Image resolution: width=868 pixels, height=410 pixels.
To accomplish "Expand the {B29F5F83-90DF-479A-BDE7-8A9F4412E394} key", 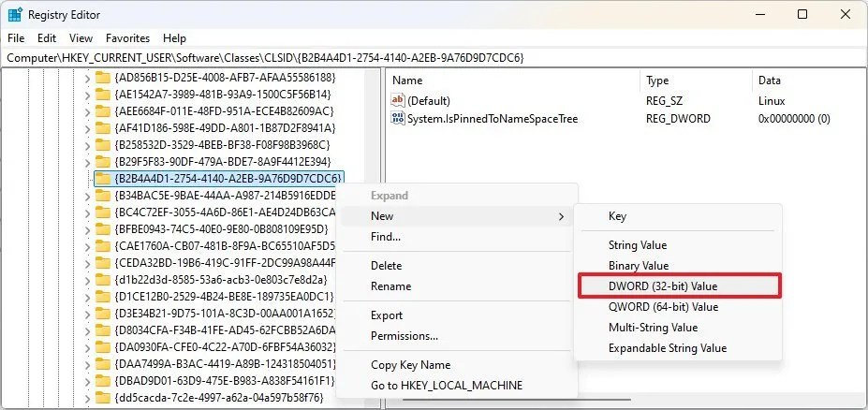I will pos(87,162).
